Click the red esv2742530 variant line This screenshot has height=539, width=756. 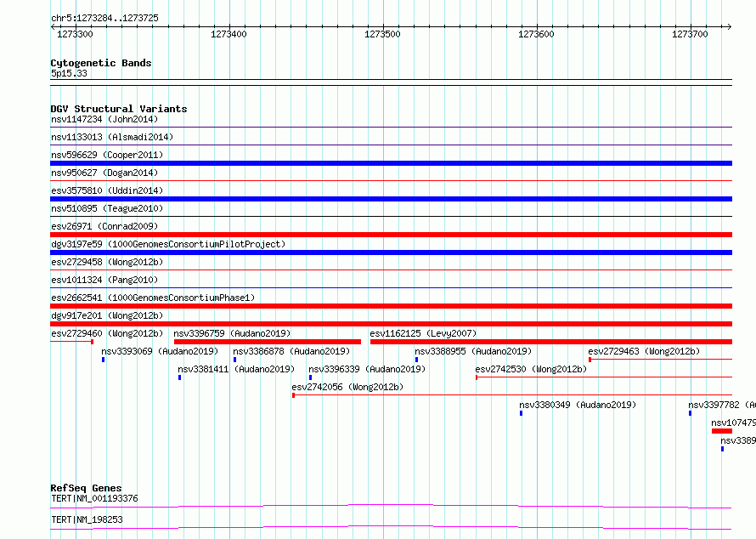(x=604, y=377)
